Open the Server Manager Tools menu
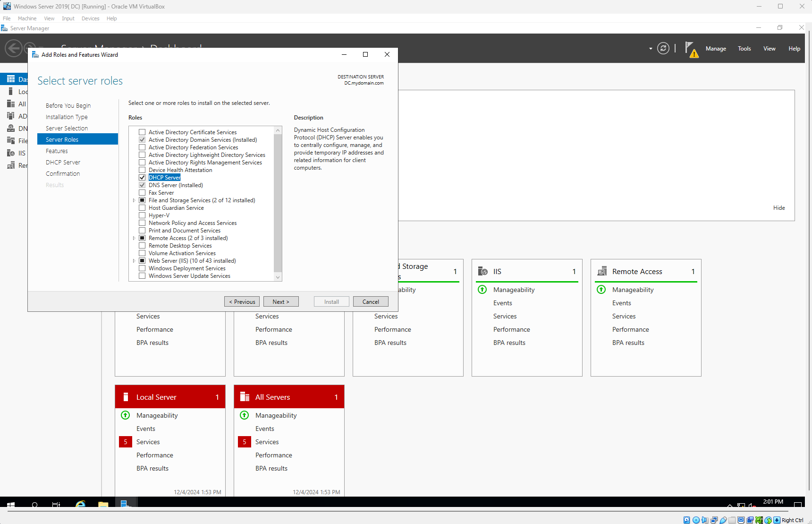The image size is (812, 524). click(744, 49)
